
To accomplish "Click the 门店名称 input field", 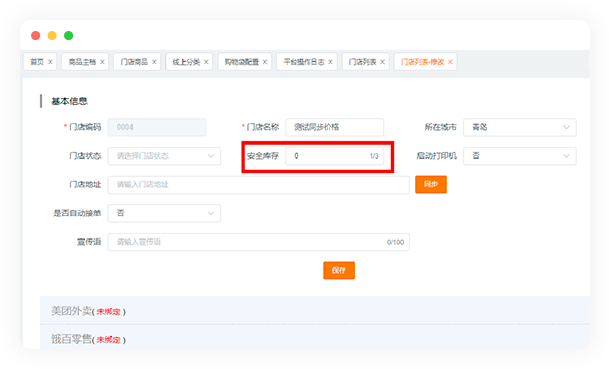I will (x=334, y=127).
